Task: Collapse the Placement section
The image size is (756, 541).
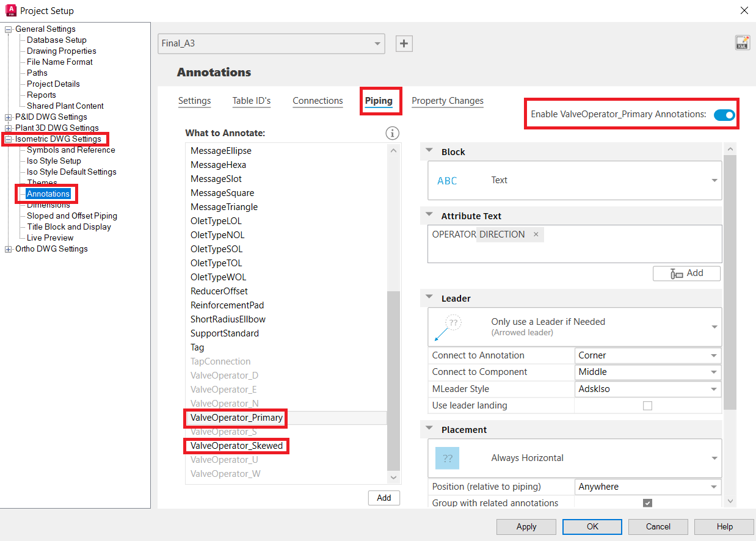Action: point(429,429)
